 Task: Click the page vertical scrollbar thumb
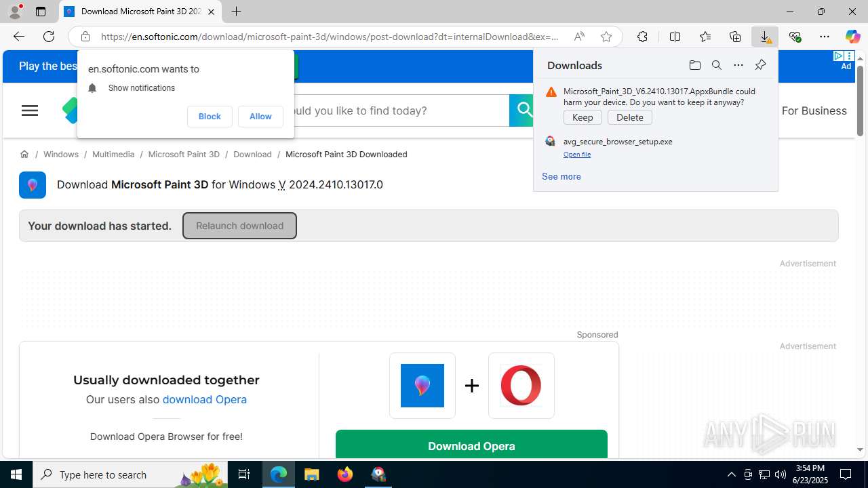point(860,100)
